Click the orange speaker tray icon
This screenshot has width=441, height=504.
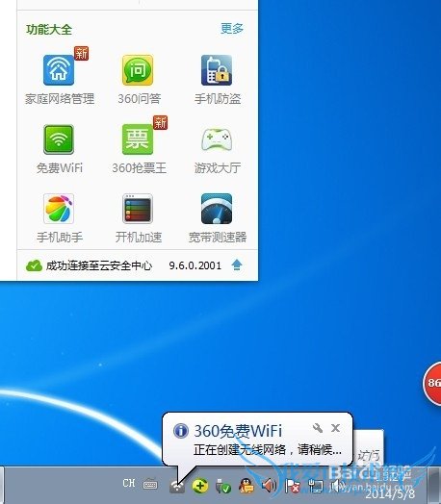click(x=269, y=486)
